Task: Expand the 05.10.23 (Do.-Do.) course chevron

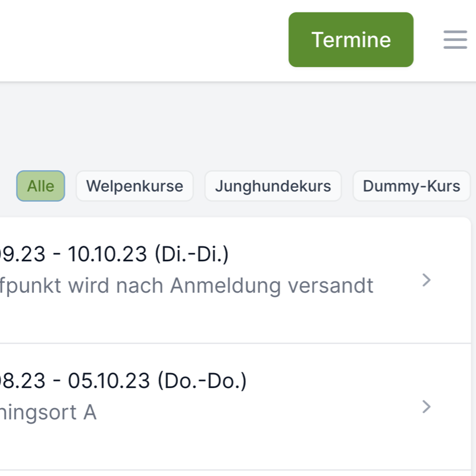Action: [x=427, y=407]
